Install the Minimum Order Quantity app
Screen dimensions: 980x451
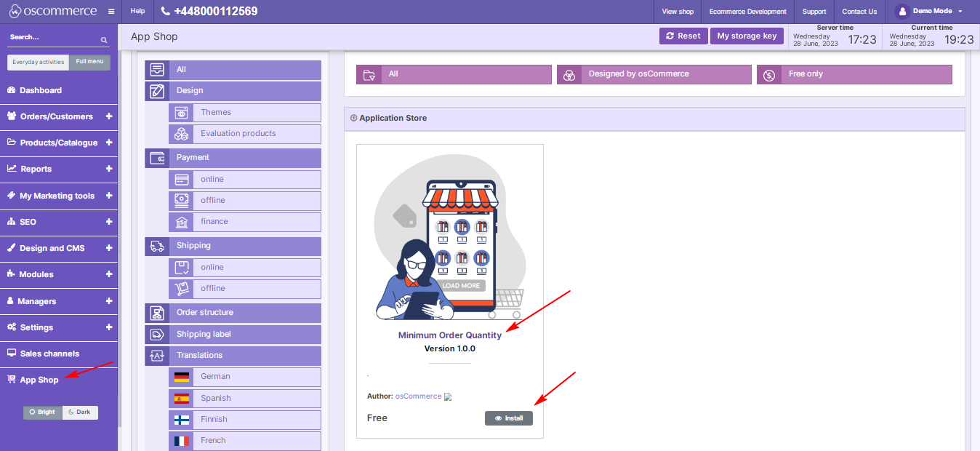coord(509,418)
